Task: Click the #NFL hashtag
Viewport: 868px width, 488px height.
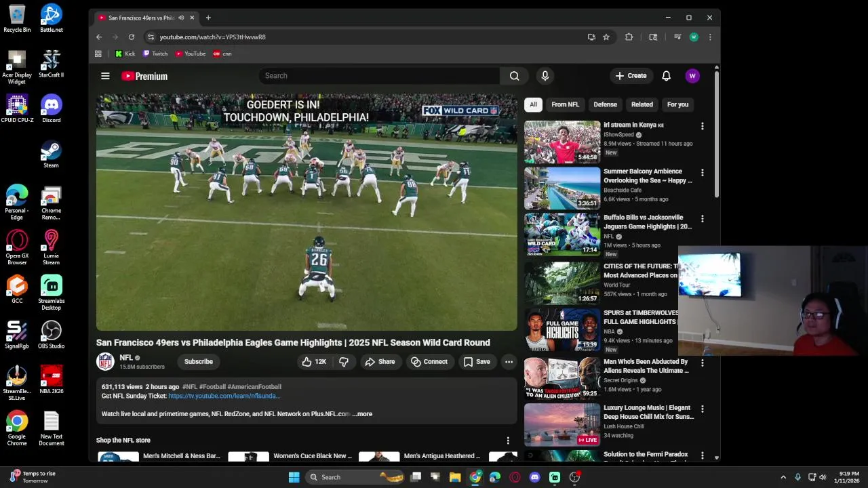Action: (x=190, y=387)
